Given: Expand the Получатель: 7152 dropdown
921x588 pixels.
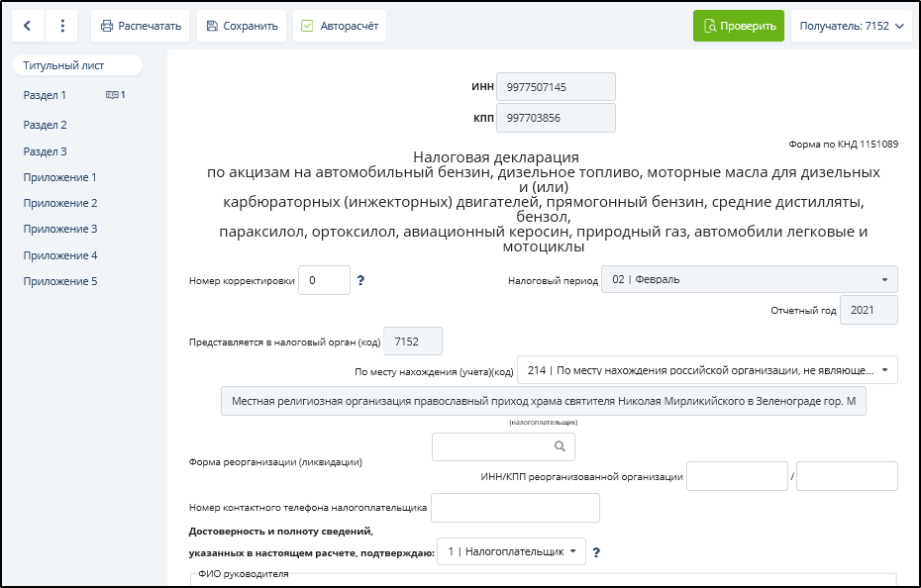Looking at the screenshot, I should pyautogui.click(x=852, y=26).
